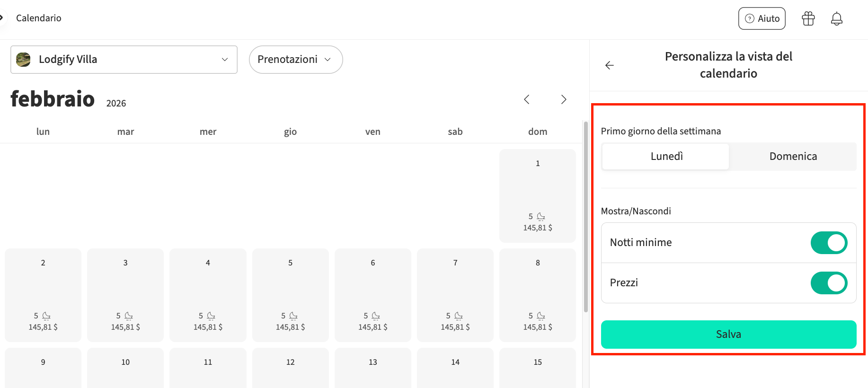Click the back arrow in customization panel
Viewport: 868px width, 388px height.
[610, 65]
